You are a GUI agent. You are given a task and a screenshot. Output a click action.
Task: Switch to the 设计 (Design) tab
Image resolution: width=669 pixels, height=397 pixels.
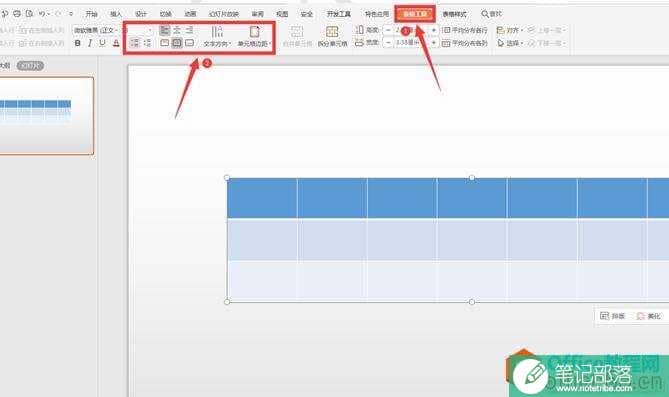click(x=141, y=14)
